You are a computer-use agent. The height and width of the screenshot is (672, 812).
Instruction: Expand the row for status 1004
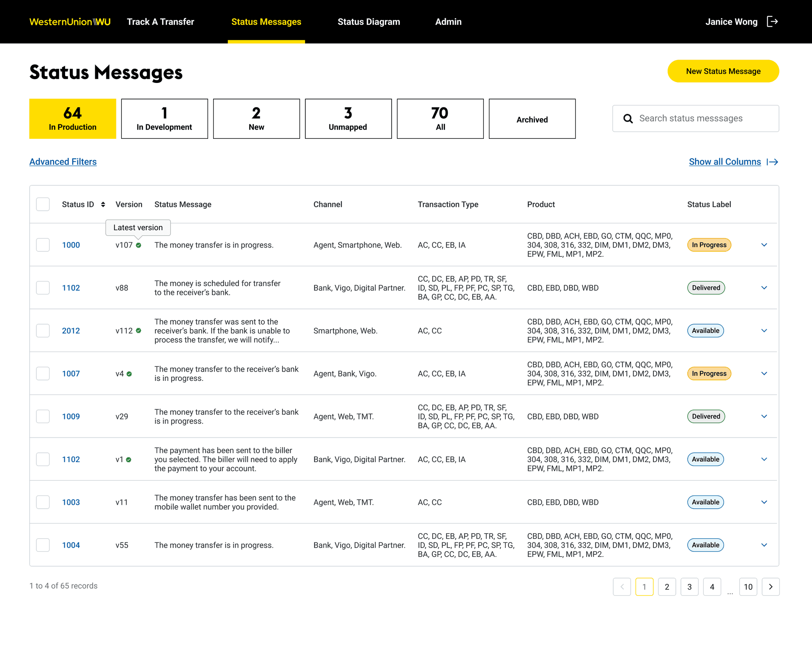(x=764, y=545)
